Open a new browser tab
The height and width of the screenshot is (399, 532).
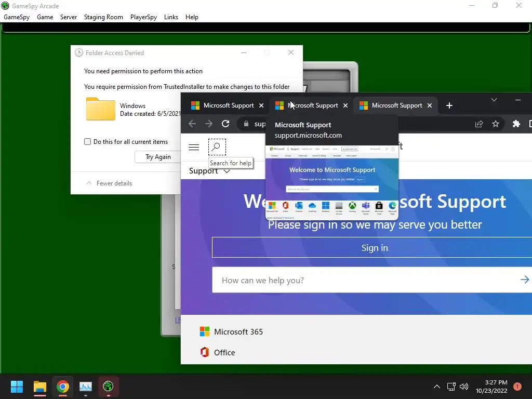[449, 105]
